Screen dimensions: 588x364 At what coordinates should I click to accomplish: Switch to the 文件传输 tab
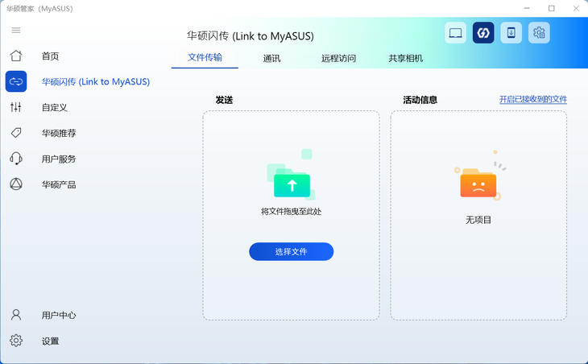(x=205, y=57)
